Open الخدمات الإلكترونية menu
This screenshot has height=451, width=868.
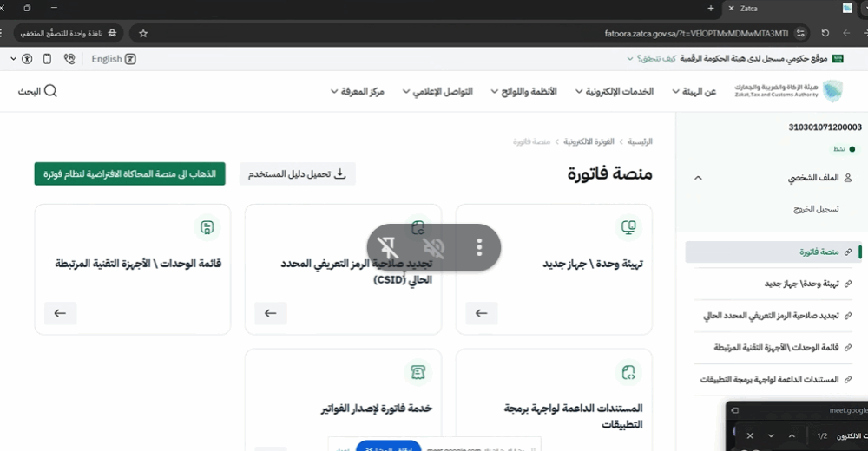click(x=615, y=91)
